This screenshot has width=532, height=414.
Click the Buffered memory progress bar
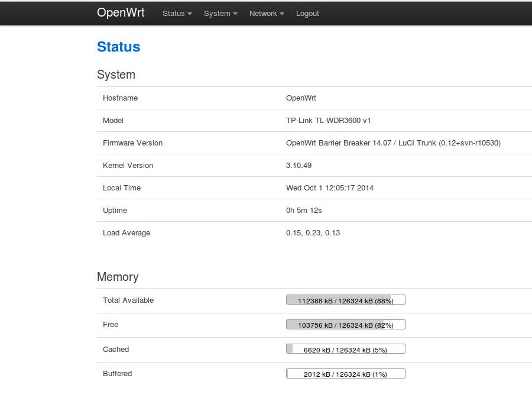click(345, 373)
